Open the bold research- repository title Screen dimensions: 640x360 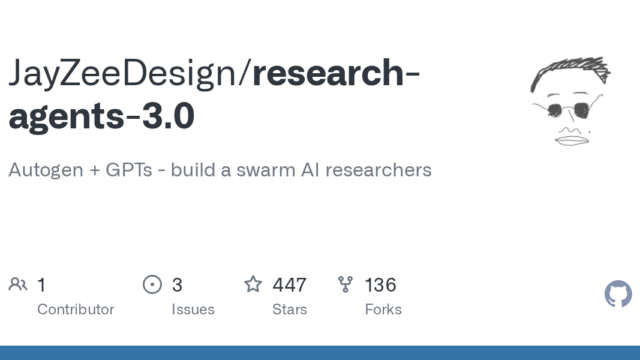tap(336, 73)
